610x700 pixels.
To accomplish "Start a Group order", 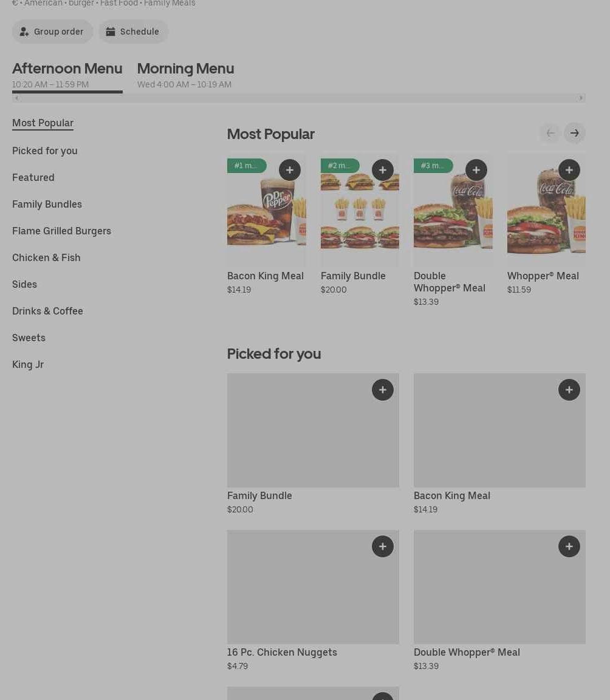I will [52, 32].
